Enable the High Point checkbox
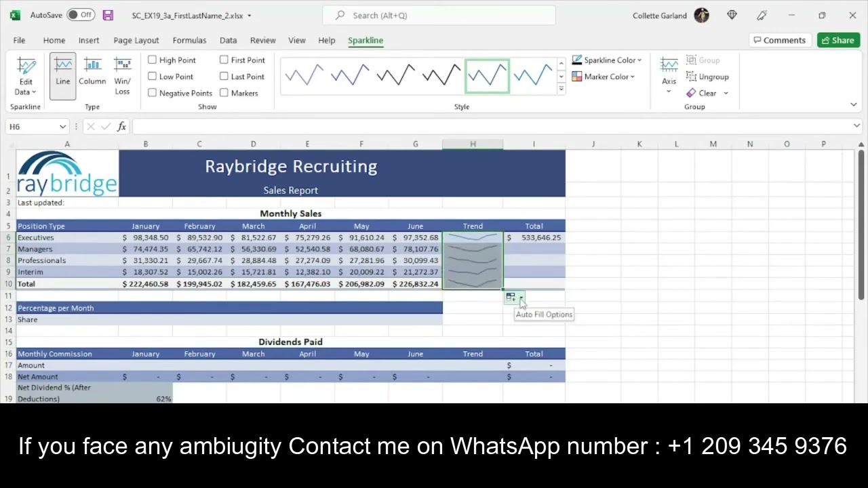 [153, 60]
